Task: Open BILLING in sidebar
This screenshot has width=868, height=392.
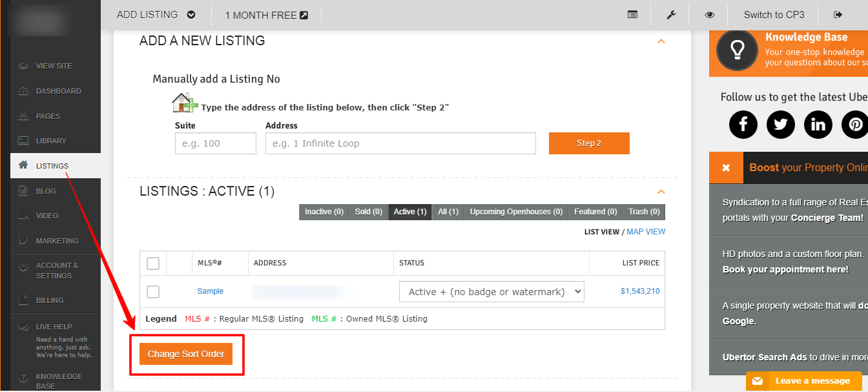Action: 50,300
